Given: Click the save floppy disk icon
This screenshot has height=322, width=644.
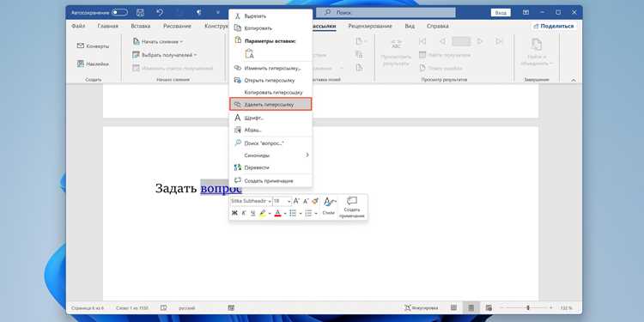Looking at the screenshot, I should pyautogui.click(x=140, y=13).
